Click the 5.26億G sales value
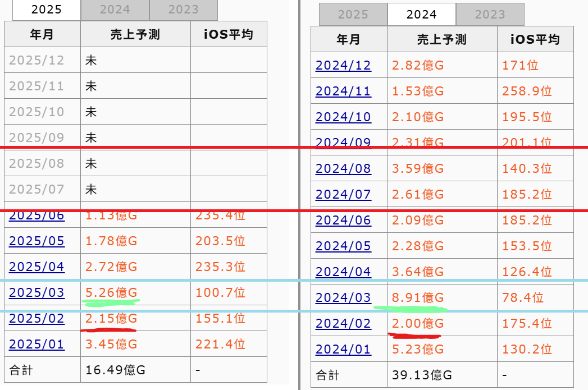This screenshot has width=588, height=390. [111, 292]
